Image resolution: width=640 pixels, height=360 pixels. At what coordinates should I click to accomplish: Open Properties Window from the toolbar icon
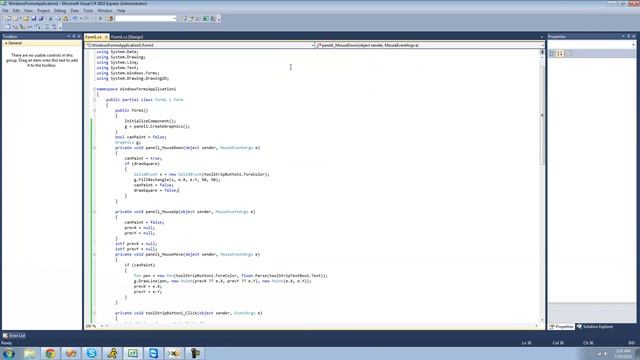[191, 18]
